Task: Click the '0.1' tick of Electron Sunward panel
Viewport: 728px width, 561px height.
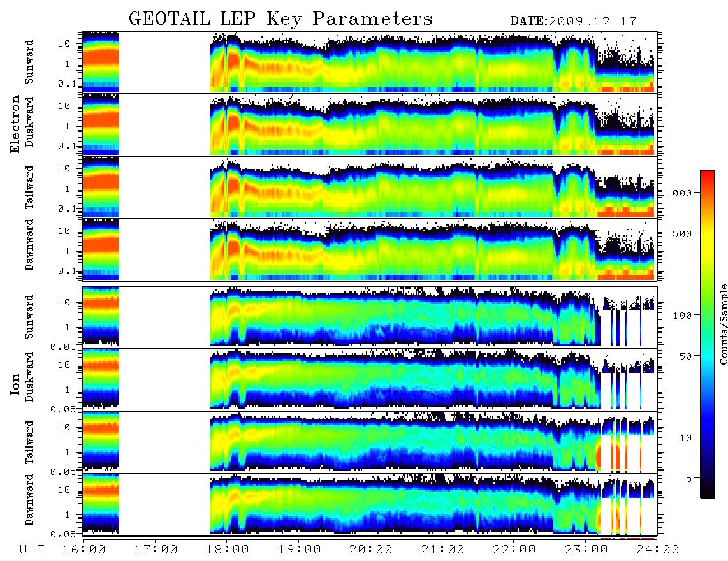Action: (68, 84)
